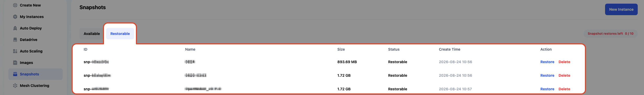Screen dimensions: 644x95
Task: Click the Images sidebar icon
Action: click(x=15, y=63)
